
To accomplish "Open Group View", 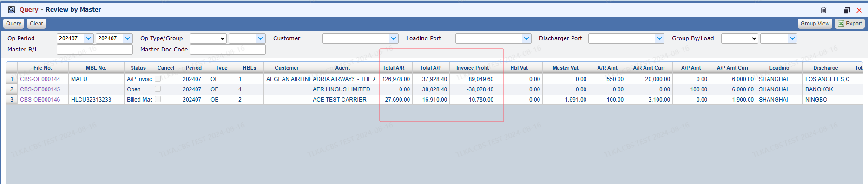I will tap(815, 24).
